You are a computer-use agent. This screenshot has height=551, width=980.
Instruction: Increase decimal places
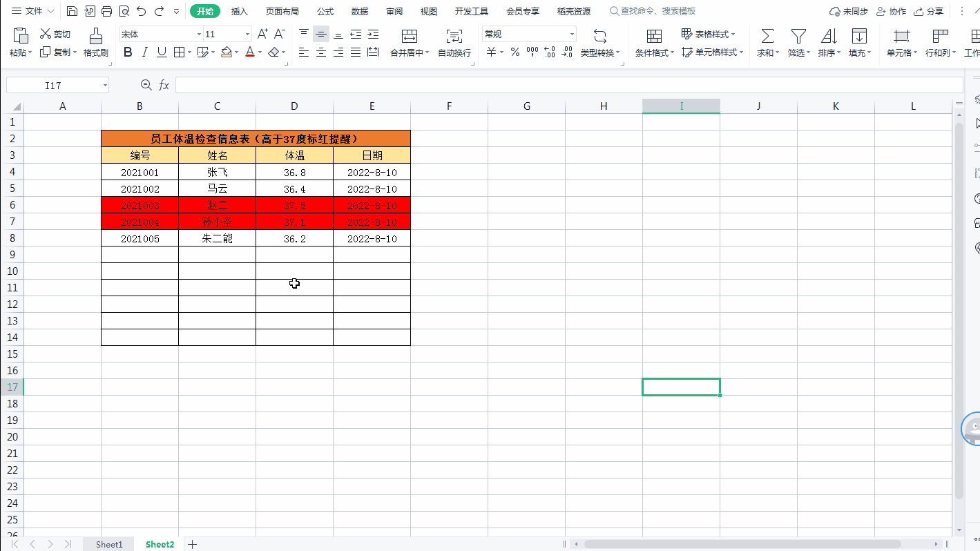(x=550, y=52)
